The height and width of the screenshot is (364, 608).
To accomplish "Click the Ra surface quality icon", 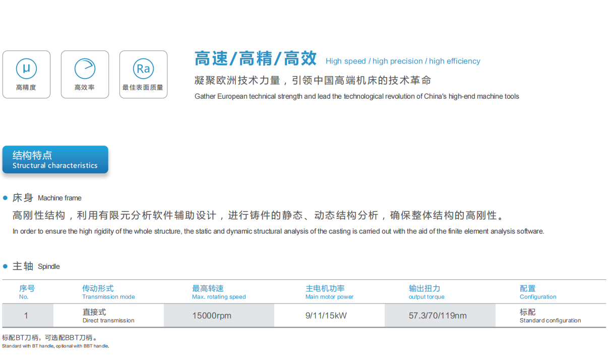I will pyautogui.click(x=143, y=69).
